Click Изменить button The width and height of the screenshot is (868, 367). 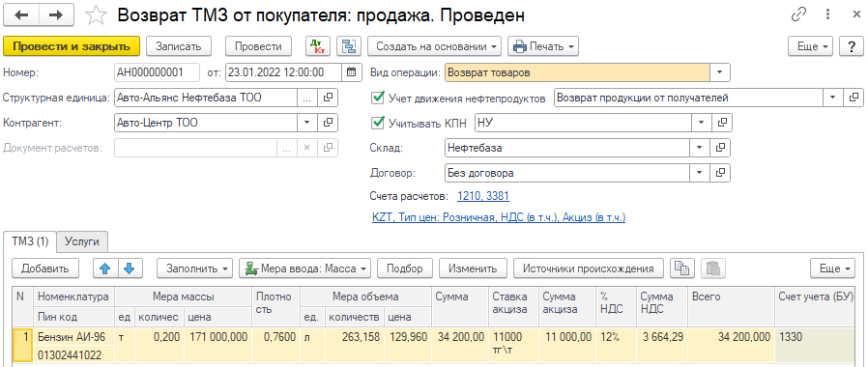pyautogui.click(x=473, y=268)
